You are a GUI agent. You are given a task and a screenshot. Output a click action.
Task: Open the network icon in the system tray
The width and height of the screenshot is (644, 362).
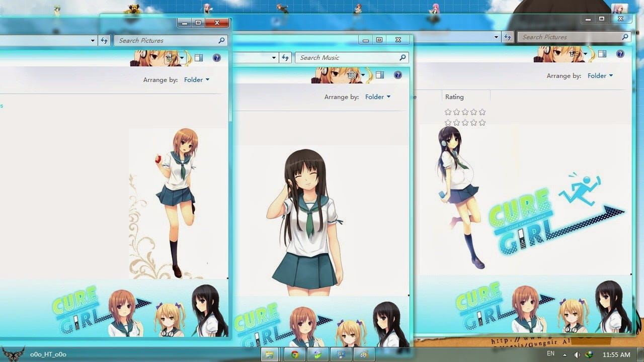point(589,354)
